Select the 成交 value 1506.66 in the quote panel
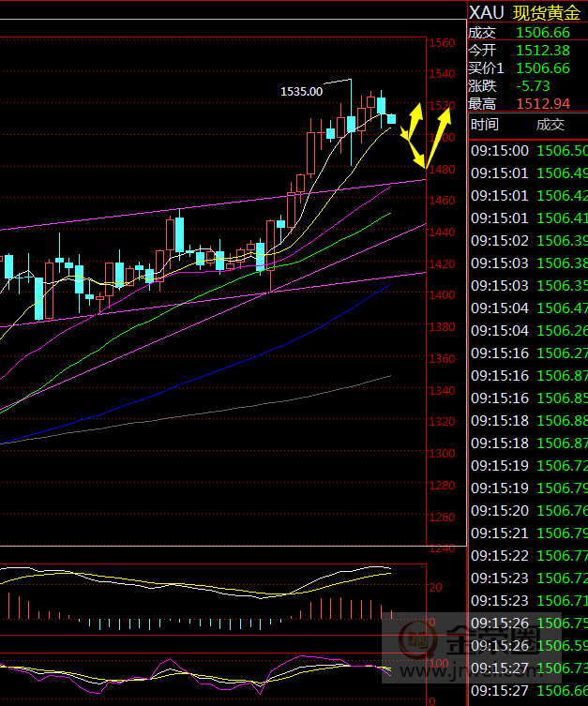588x706 pixels. tap(543, 33)
